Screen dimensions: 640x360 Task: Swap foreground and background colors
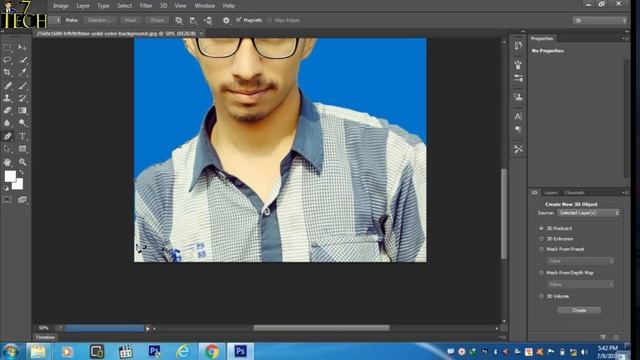coord(22,172)
